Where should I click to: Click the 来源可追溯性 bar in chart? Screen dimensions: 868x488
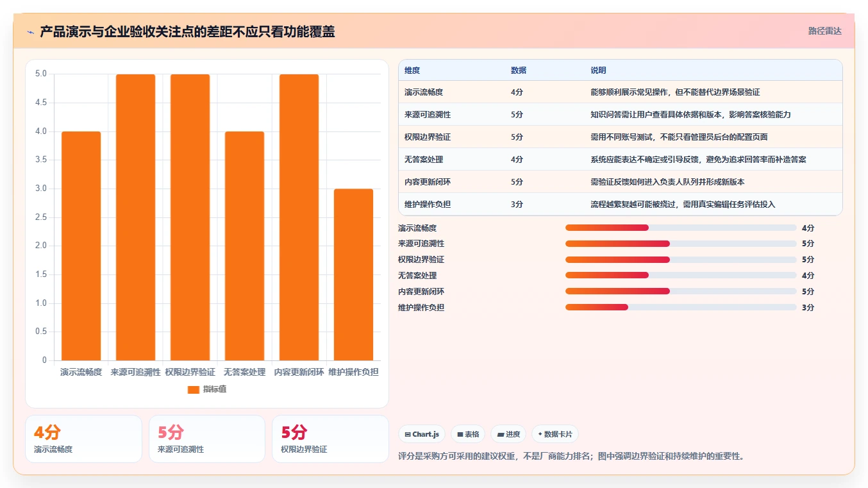135,217
